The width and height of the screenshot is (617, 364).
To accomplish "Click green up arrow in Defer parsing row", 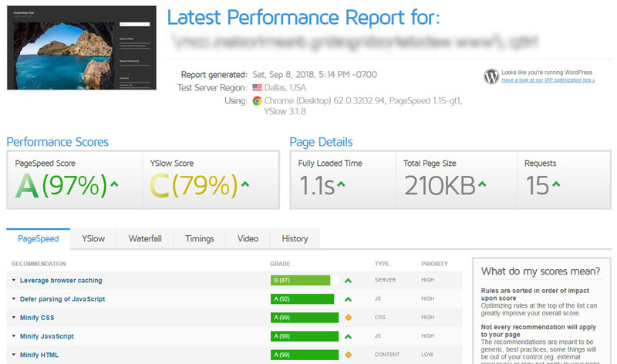I will pos(348,299).
